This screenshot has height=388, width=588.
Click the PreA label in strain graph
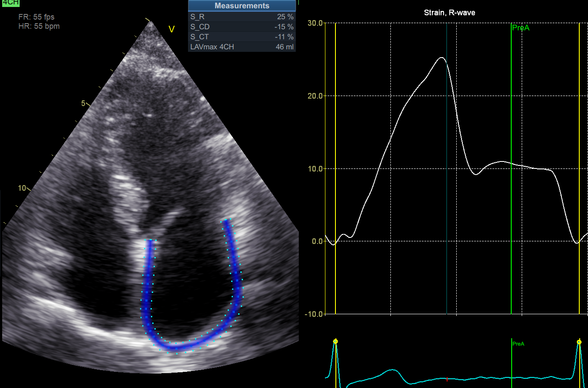pos(520,27)
